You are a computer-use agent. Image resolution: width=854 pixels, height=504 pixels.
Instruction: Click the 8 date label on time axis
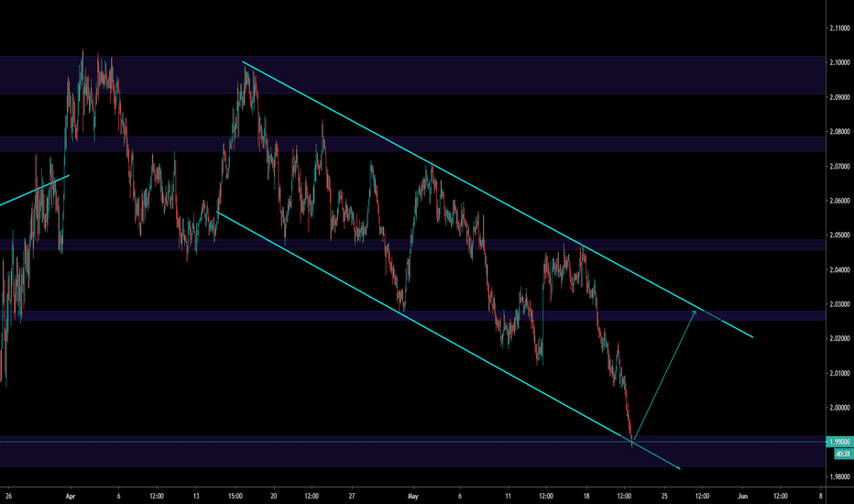tap(820, 496)
